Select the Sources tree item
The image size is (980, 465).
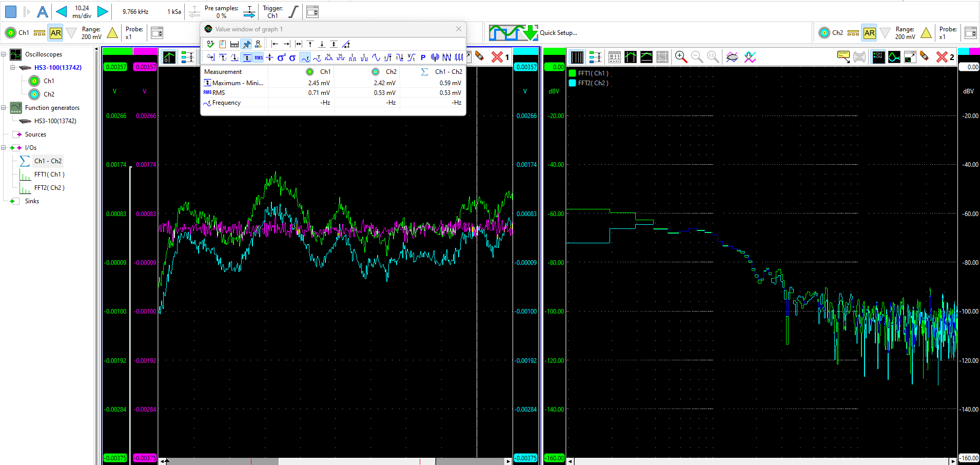pyautogui.click(x=35, y=134)
